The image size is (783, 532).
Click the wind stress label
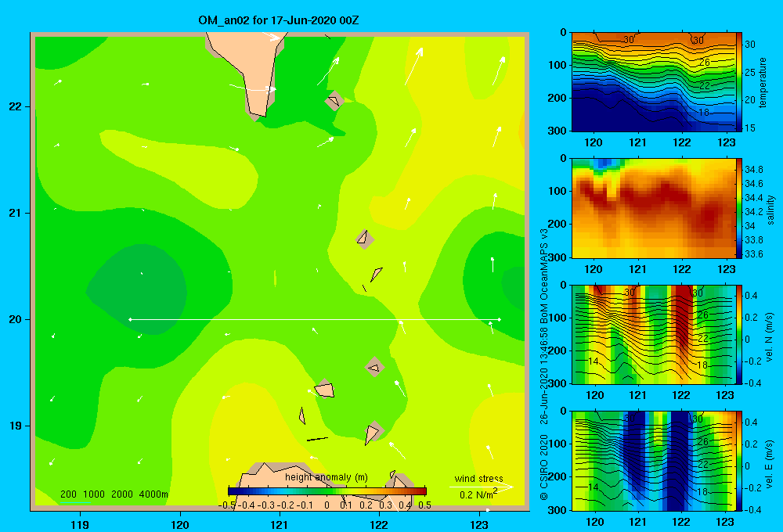pos(479,479)
